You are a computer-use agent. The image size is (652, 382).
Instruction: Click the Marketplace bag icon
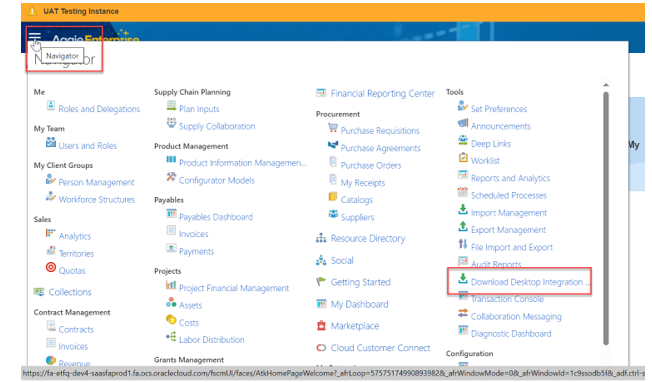(x=321, y=325)
